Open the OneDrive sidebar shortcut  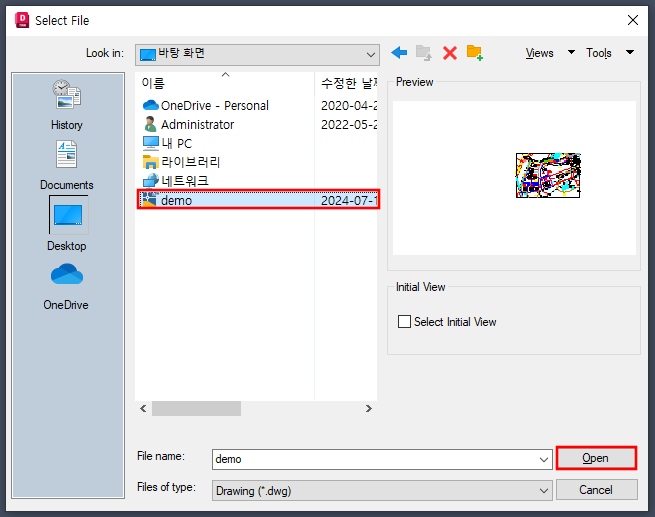(x=66, y=286)
